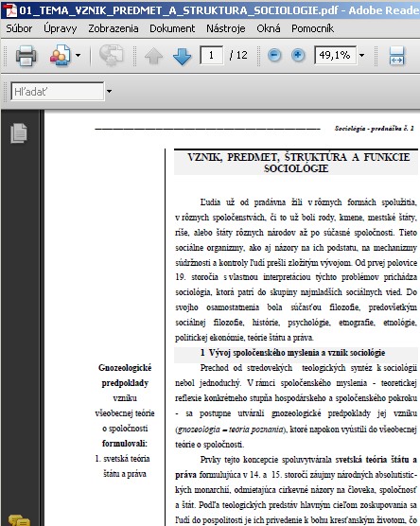
Task: Open the zoom level dropdown arrow
Action: point(361,56)
